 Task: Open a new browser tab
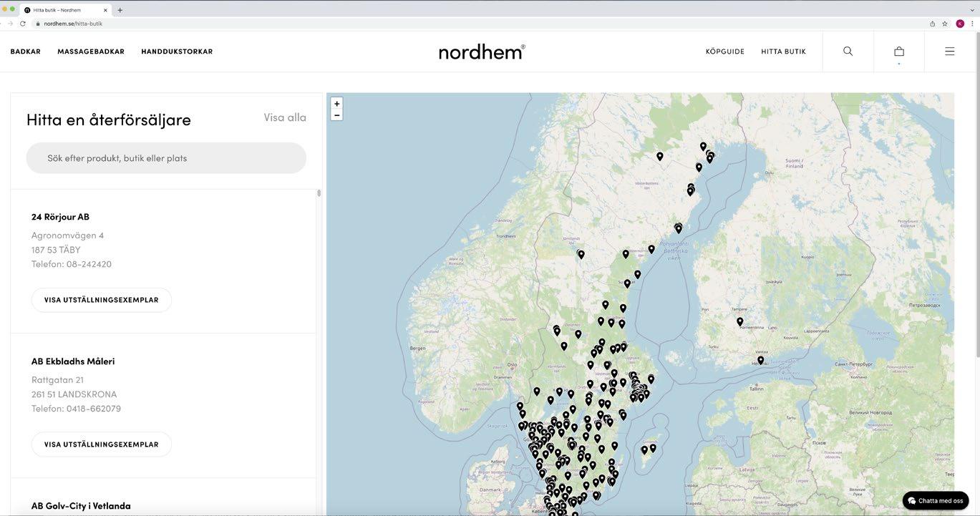[120, 10]
